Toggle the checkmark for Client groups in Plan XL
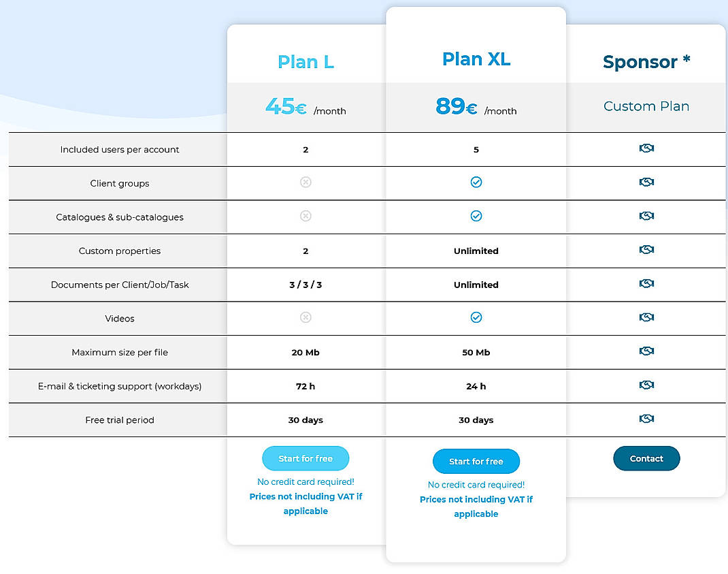Viewport: 728px width, 574px height. coord(476,182)
